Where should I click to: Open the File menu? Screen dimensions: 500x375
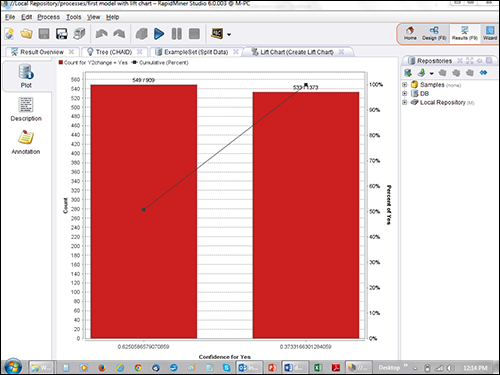pos(10,17)
